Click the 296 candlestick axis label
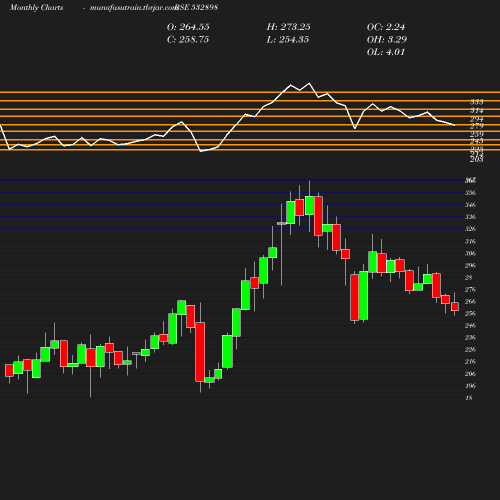Viewport: 500px width, 500px height. [470, 265]
